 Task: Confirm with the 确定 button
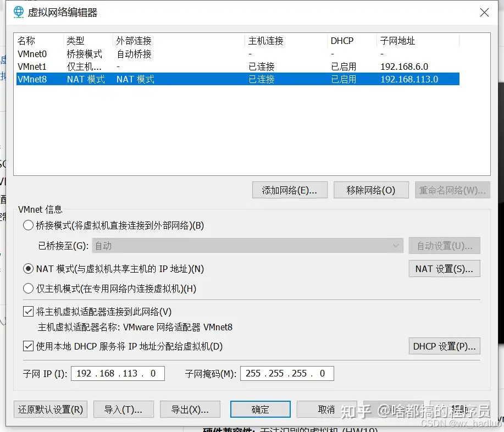coord(261,409)
